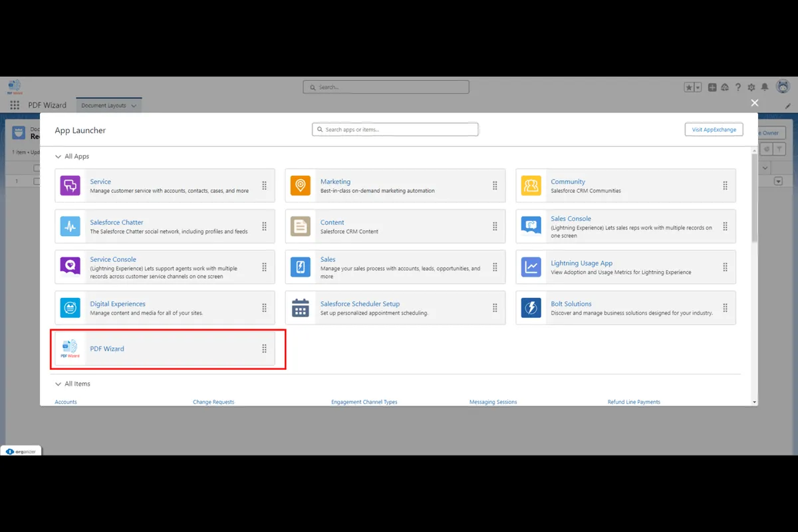Open the Marketing app link
The height and width of the screenshot is (532, 798).
pyautogui.click(x=335, y=182)
